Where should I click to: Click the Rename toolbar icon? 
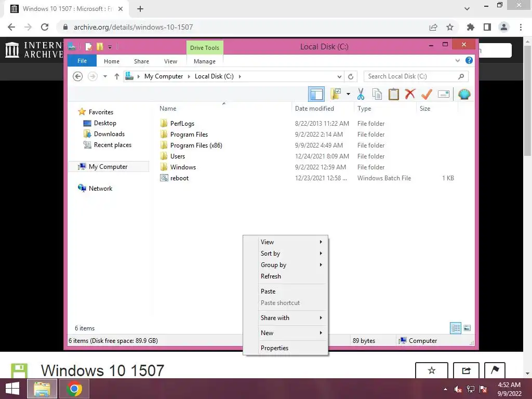click(x=444, y=94)
